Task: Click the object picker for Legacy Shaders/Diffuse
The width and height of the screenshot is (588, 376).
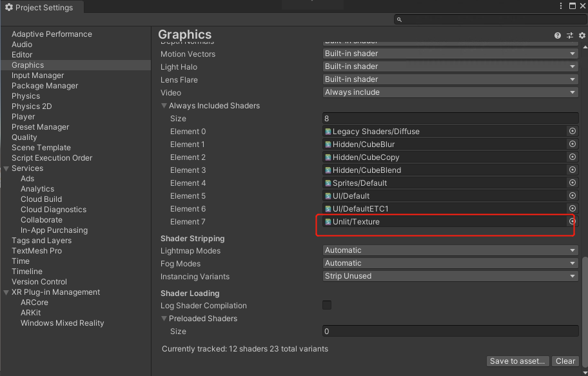Action: (573, 131)
